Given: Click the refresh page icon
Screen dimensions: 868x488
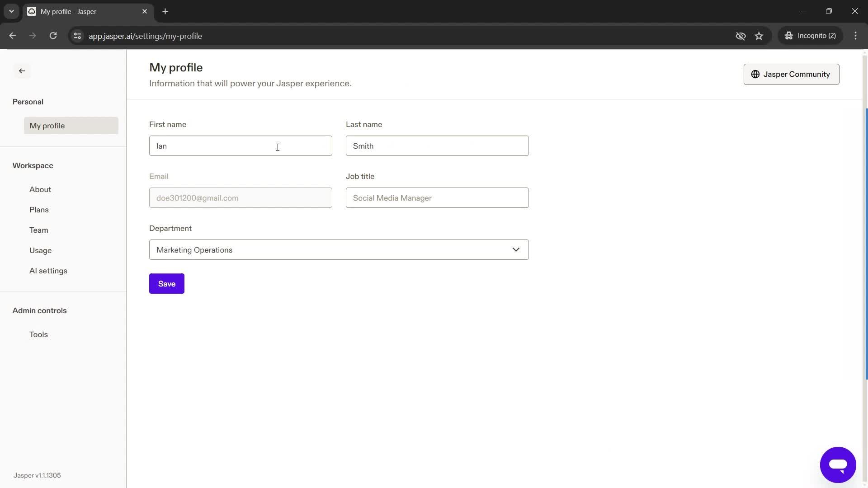Looking at the screenshot, I should tap(52, 36).
